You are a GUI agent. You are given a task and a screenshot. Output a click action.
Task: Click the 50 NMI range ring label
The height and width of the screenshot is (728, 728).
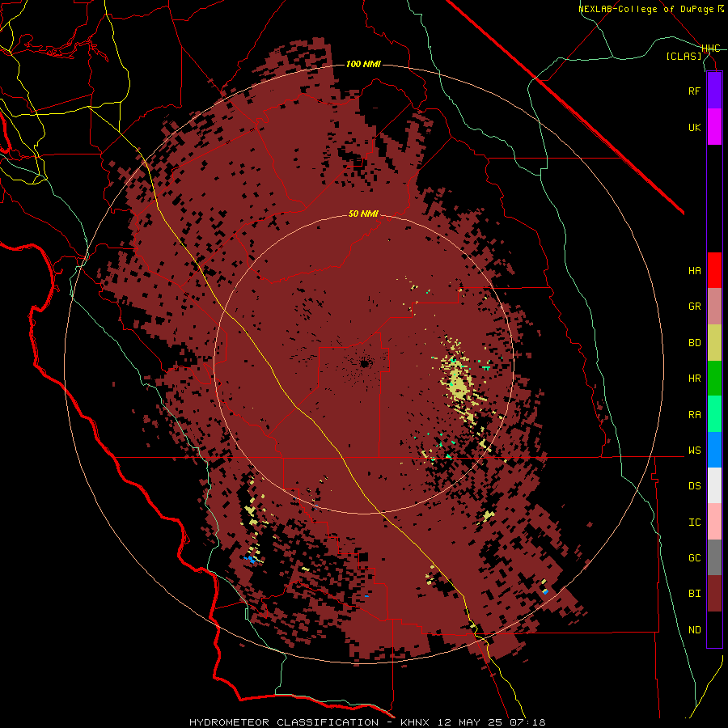[363, 214]
